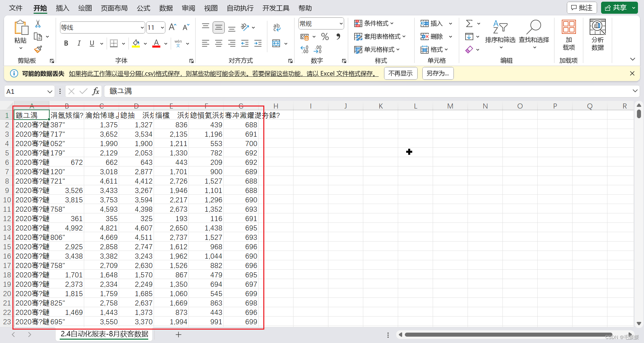Switch to the 数据 tab

(166, 8)
